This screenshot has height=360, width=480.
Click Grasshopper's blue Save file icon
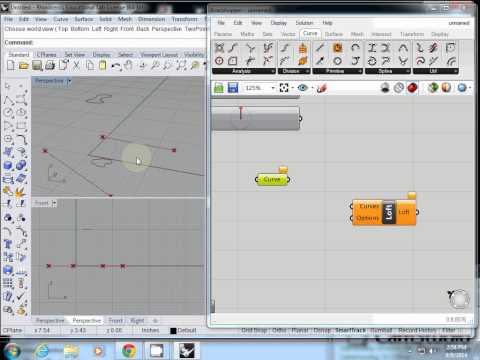pos(233,88)
